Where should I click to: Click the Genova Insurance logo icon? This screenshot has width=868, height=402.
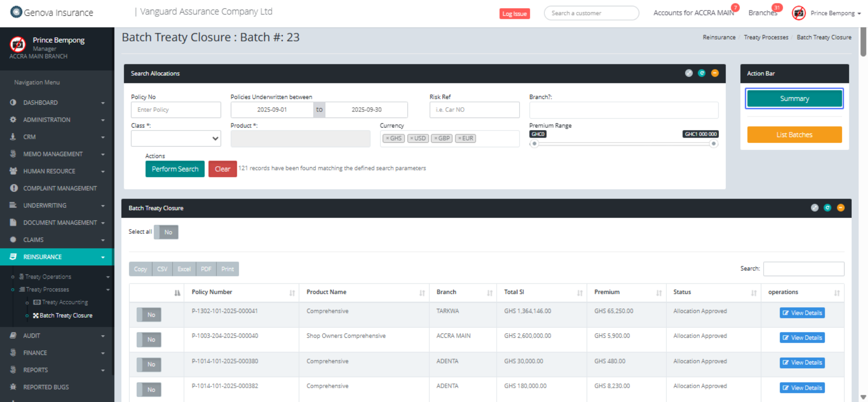click(x=16, y=12)
